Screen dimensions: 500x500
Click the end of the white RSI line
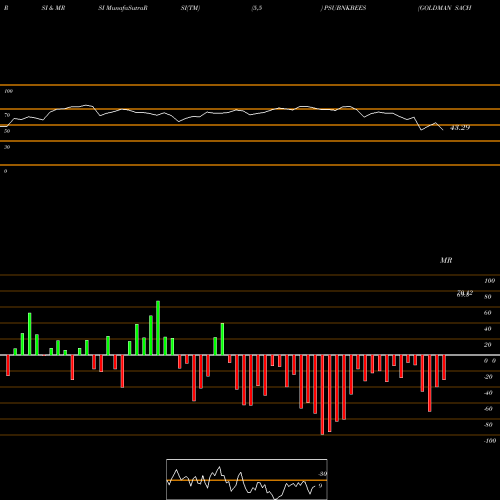(443, 129)
